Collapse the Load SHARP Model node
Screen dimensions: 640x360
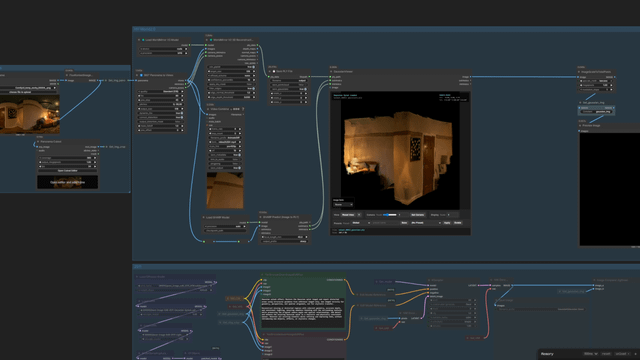(204, 217)
